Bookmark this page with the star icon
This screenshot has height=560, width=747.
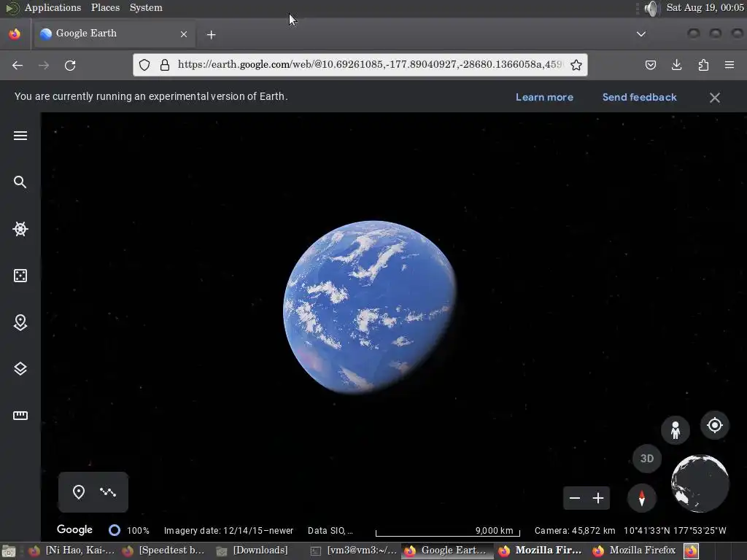pyautogui.click(x=576, y=65)
